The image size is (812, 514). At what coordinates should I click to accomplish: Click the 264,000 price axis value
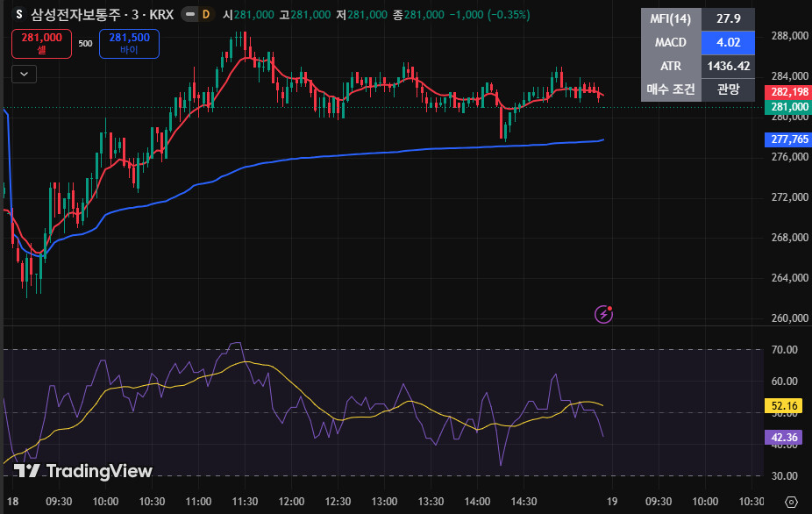[790, 278]
